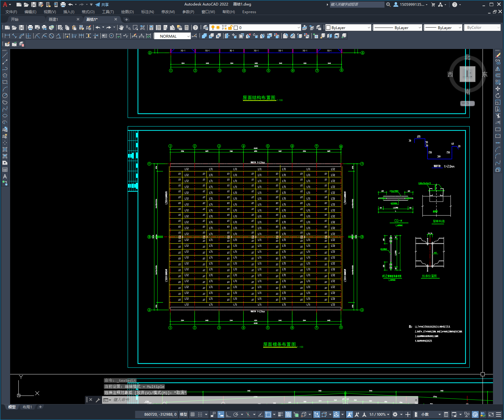Open the NORMAL dimension style dropdown
Screen dimensions: 504x420
tap(172, 36)
